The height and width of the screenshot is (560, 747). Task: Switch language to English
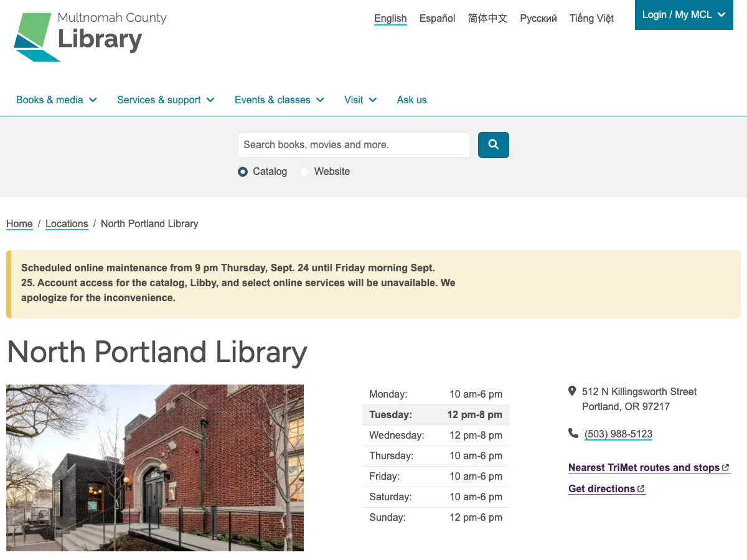[390, 18]
